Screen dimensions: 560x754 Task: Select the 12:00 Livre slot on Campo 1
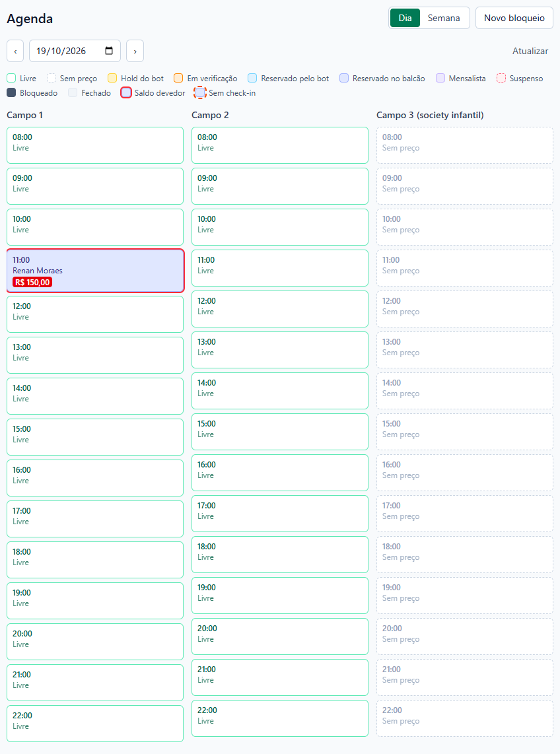click(x=95, y=314)
